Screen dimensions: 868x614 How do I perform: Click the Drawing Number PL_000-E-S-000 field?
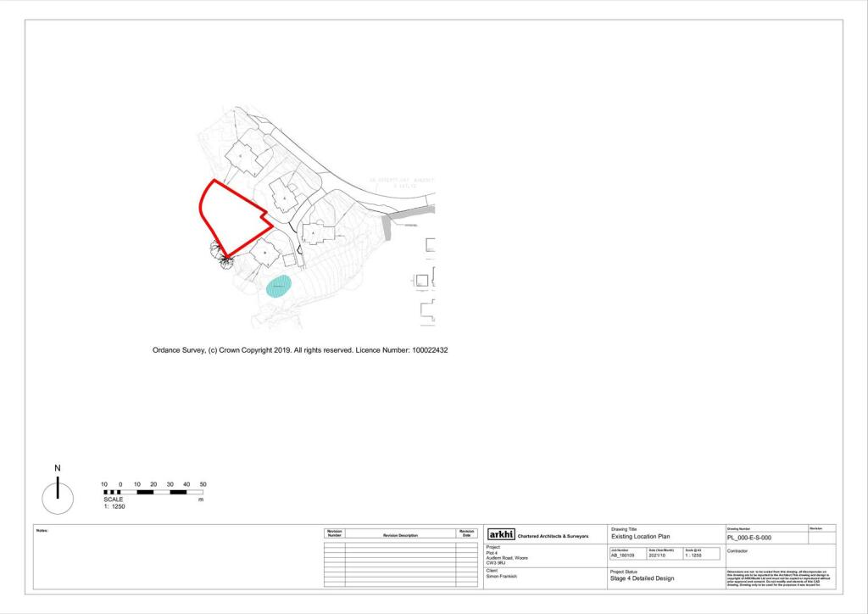tap(748, 538)
